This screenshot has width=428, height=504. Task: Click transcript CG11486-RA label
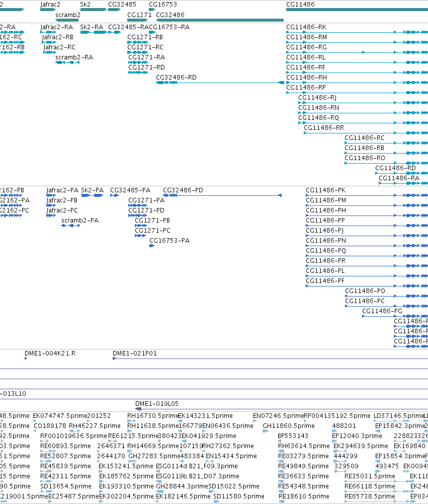coord(399,178)
